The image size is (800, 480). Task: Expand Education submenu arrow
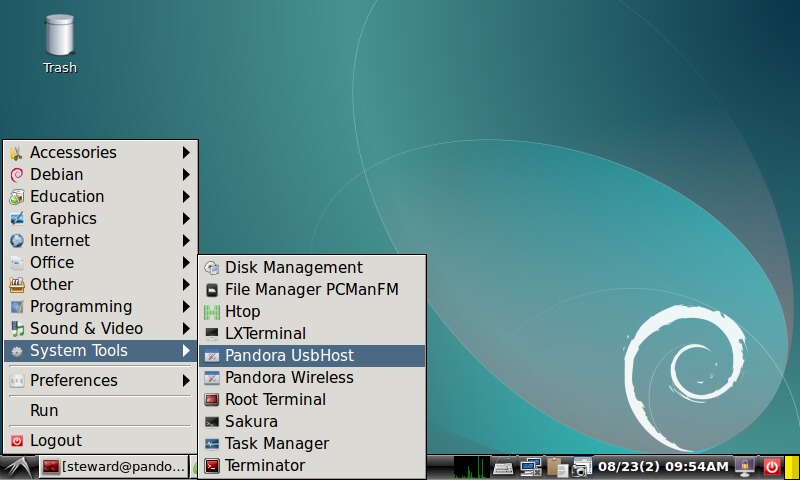[186, 196]
